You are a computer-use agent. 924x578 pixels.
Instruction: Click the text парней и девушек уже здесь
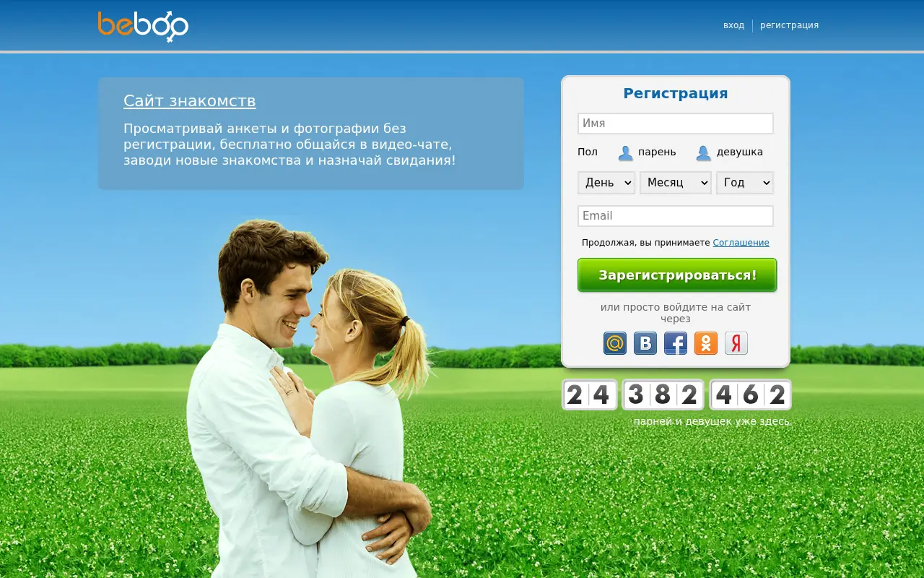tap(712, 421)
